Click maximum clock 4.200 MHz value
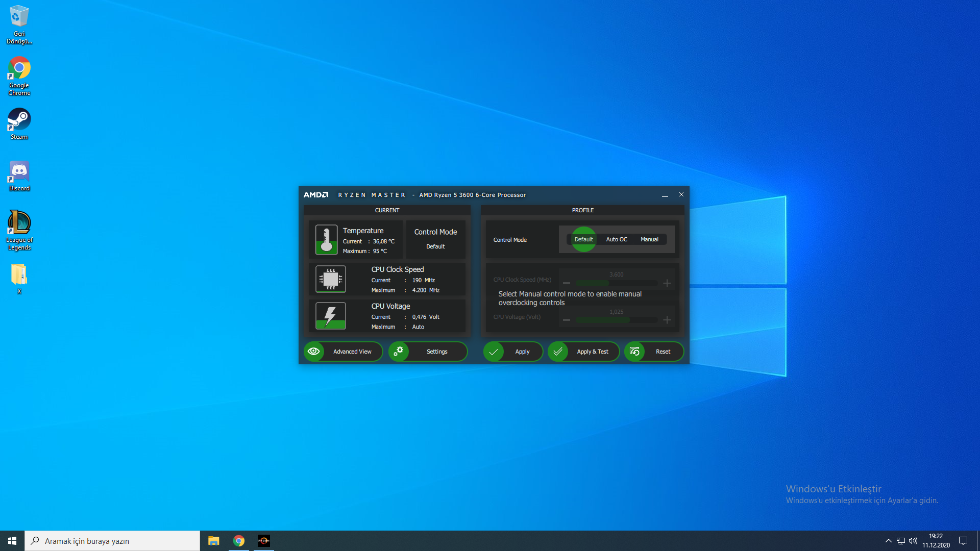 coord(426,290)
